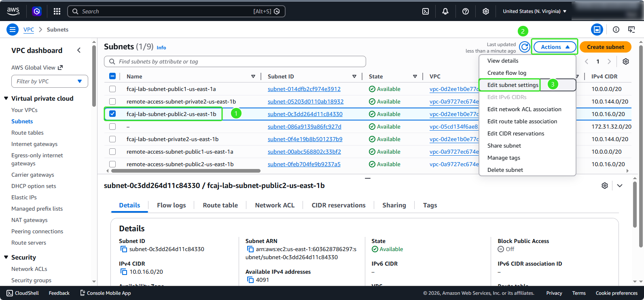Click the purple hexagon icon in top bar

(37, 11)
